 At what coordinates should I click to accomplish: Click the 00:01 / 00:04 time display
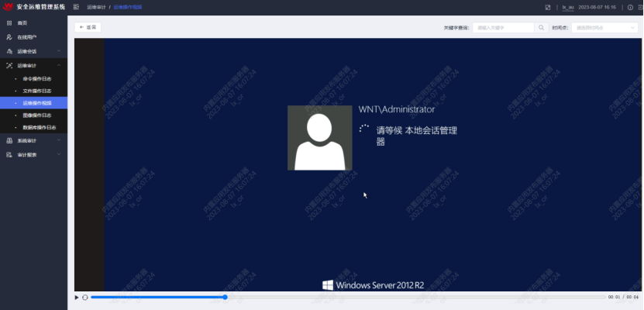624,297
